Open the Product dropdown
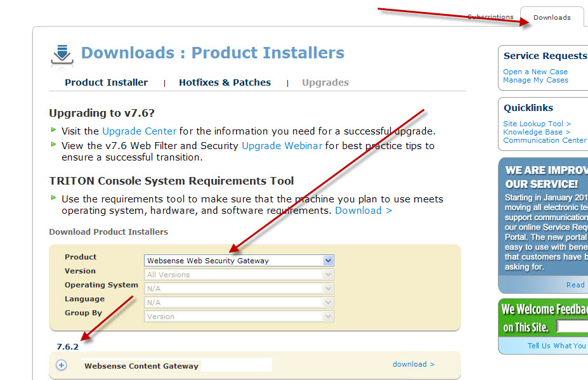This screenshot has width=588, height=380. tap(239, 260)
